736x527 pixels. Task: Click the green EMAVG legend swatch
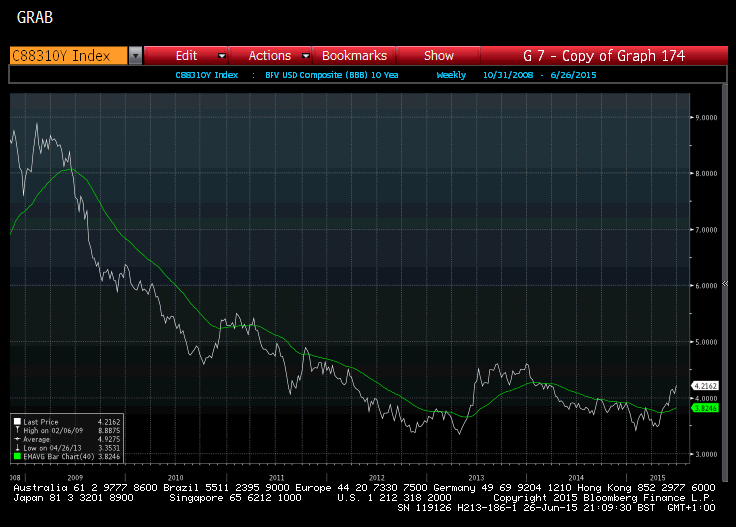17,456
